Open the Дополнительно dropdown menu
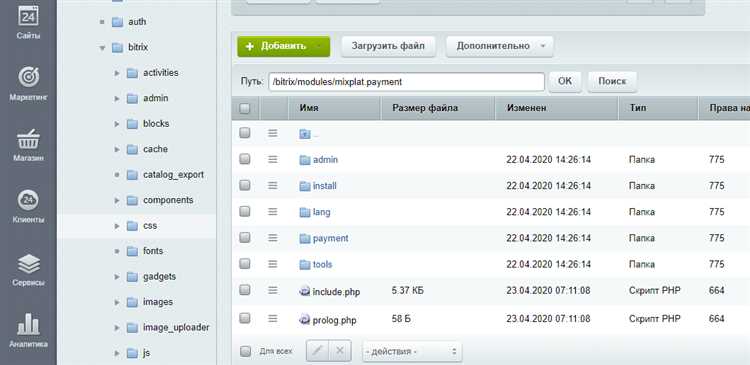Viewport: 750px width, 365px height. pos(499,46)
